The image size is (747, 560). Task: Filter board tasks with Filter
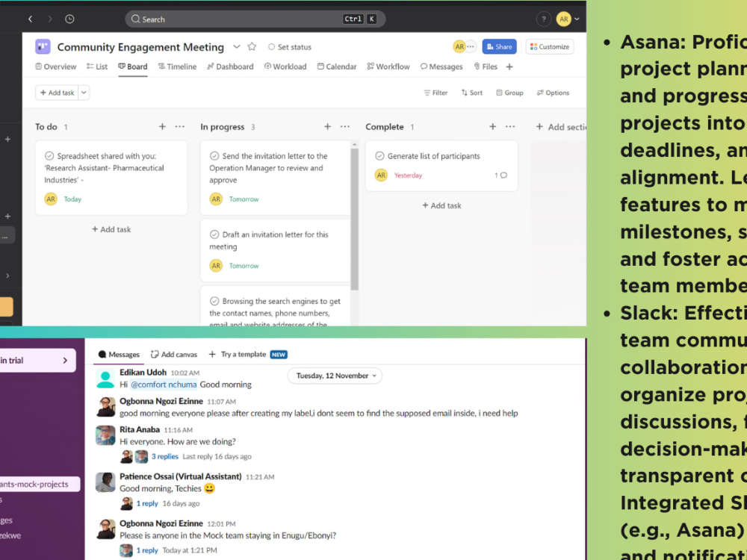[x=436, y=93]
